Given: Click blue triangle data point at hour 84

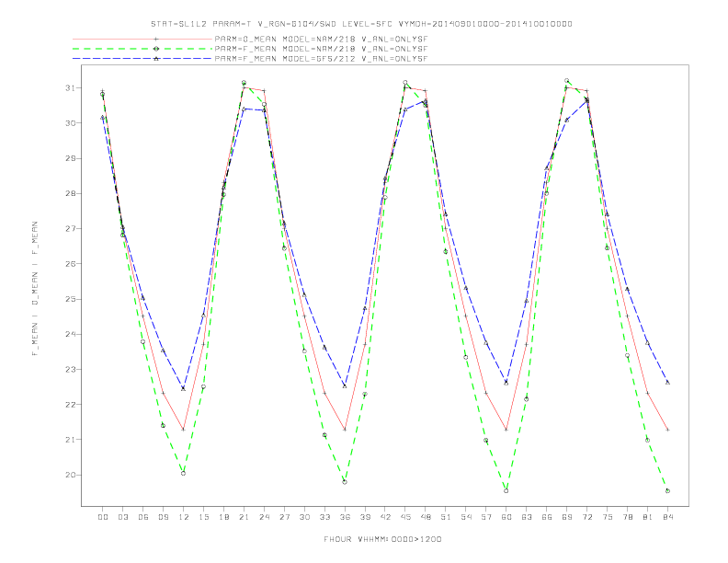Looking at the screenshot, I should [667, 383].
